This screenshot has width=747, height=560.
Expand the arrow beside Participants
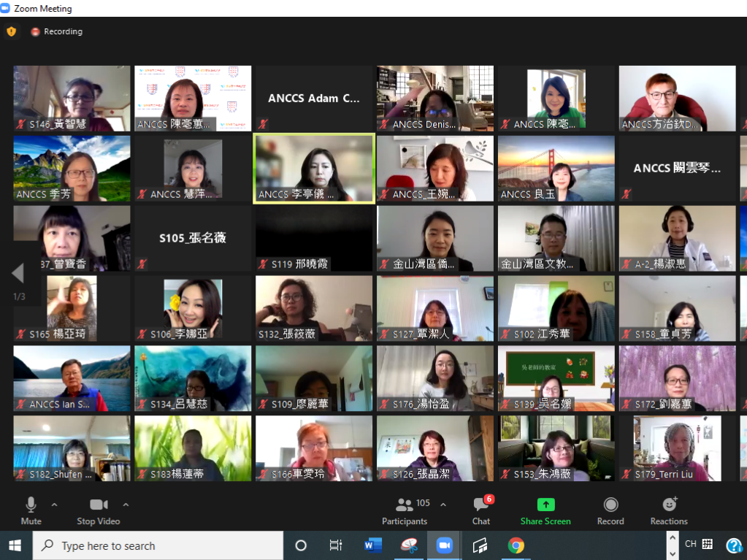[443, 505]
